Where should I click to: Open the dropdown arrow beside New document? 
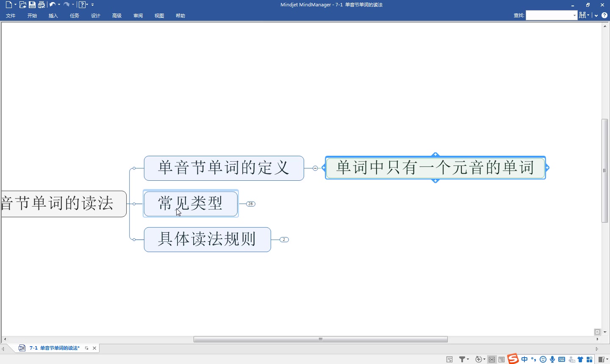click(15, 5)
